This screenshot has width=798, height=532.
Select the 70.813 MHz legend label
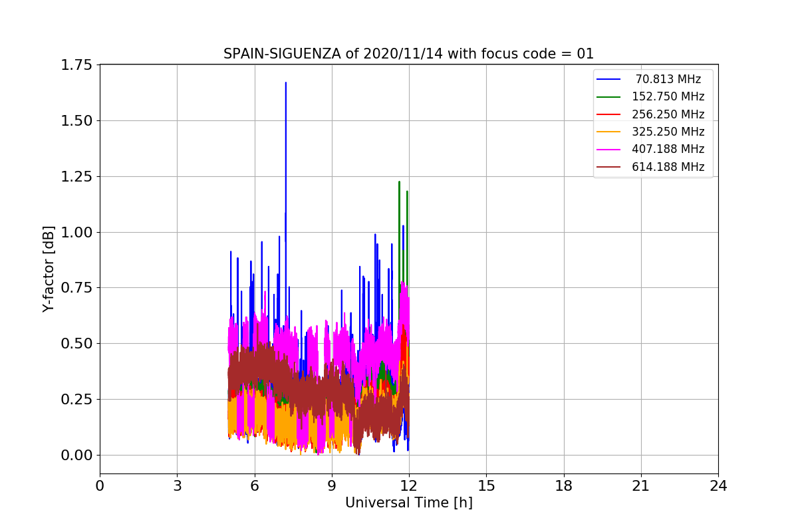click(668, 79)
